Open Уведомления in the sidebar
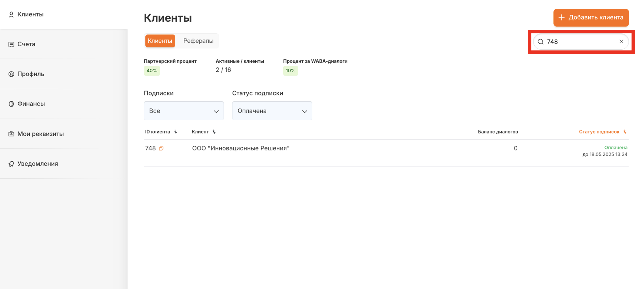The width and height of the screenshot is (644, 289). [38, 164]
